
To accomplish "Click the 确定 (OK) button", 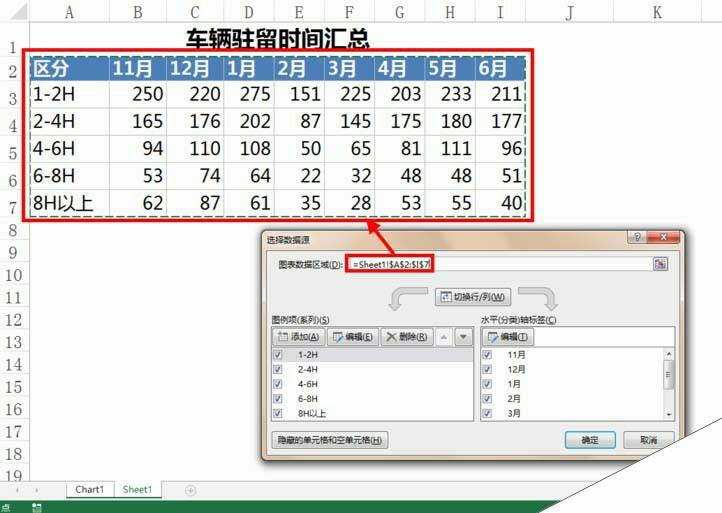I will [590, 440].
